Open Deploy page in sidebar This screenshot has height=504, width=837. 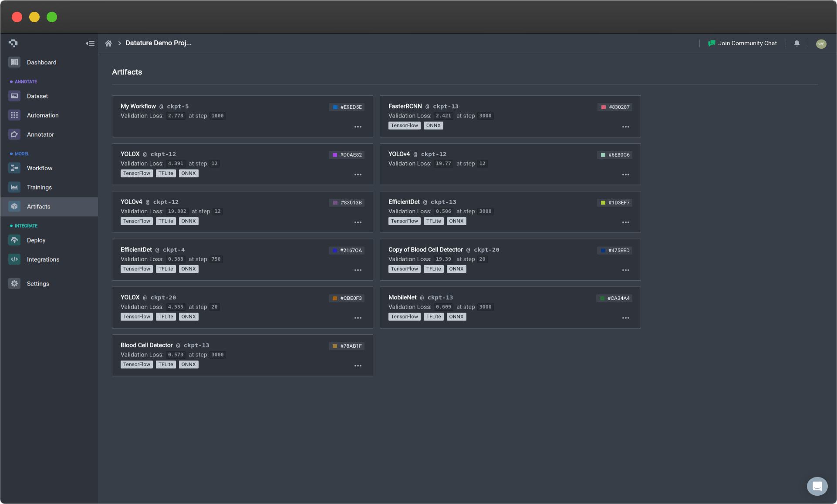pos(36,240)
